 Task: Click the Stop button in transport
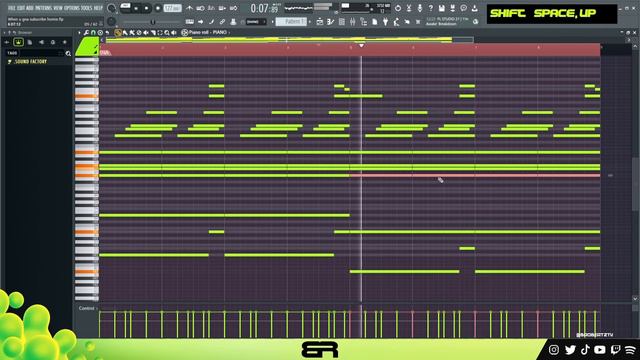tap(147, 8)
